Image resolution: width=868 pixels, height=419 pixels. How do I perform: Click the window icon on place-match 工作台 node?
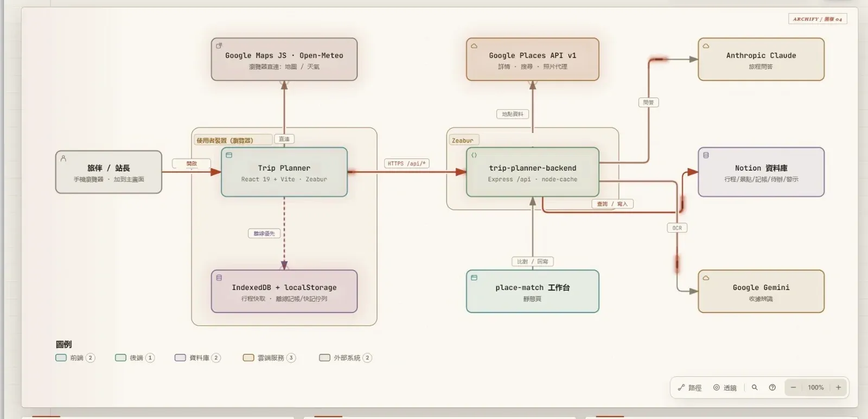pyautogui.click(x=474, y=278)
